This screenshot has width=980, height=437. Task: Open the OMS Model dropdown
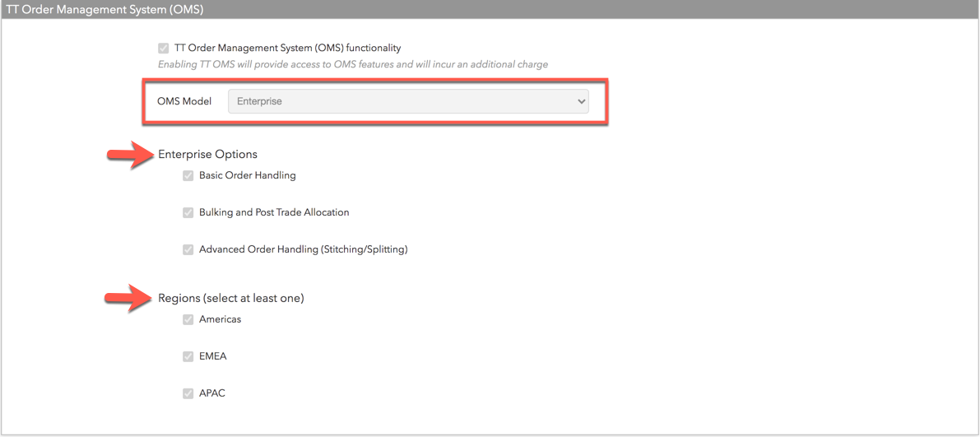pos(408,100)
